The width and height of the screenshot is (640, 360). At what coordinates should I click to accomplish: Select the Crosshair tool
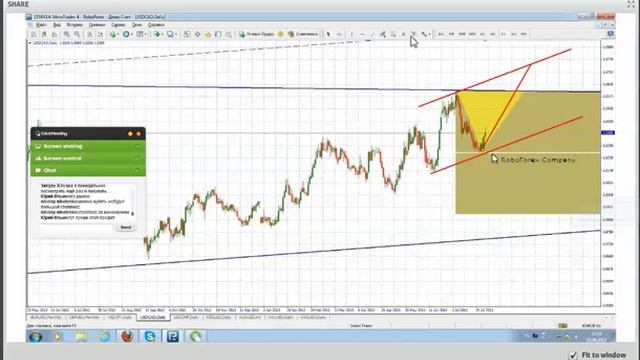[339, 34]
